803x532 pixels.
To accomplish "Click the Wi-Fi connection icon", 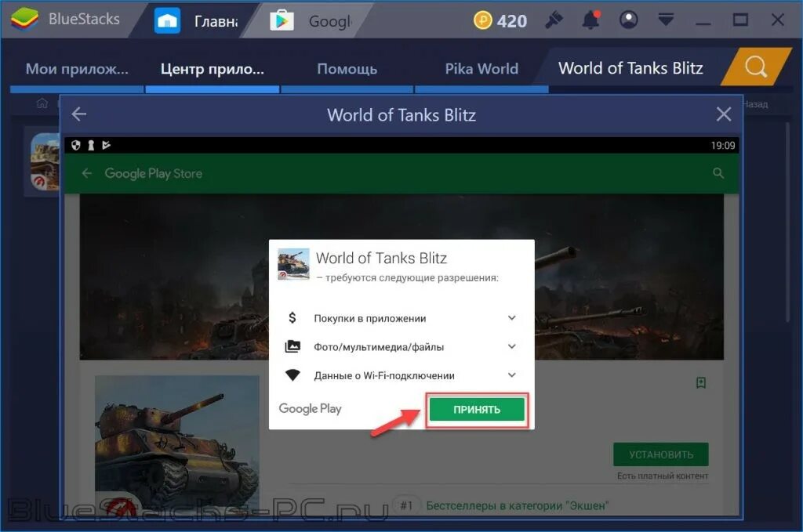I will (292, 375).
